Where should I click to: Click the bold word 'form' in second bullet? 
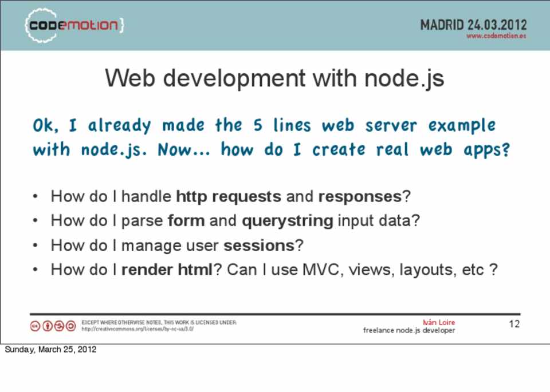[186, 220]
